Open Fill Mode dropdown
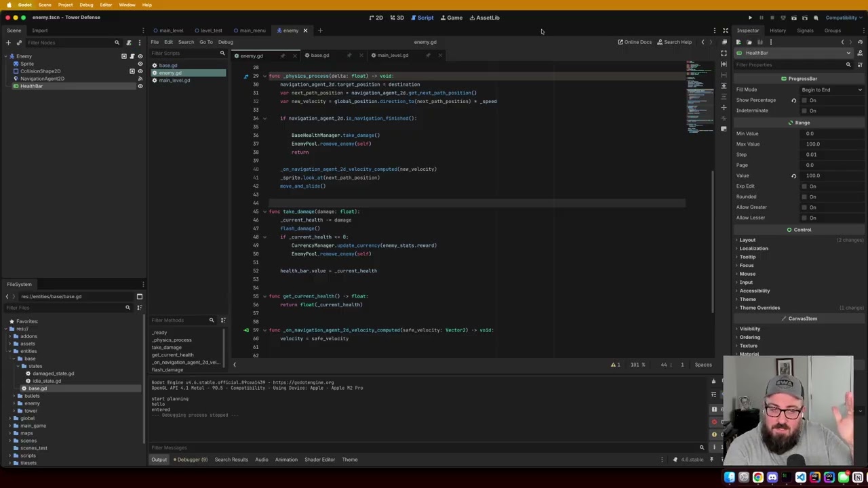868x488 pixels. (832, 89)
